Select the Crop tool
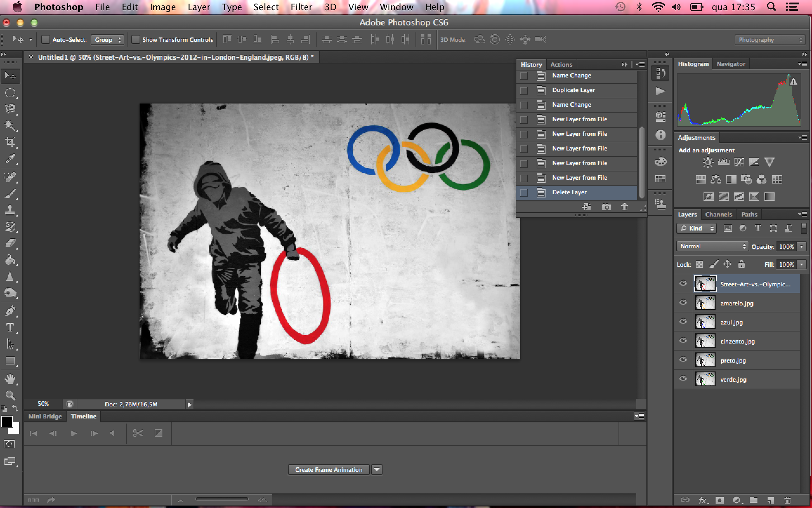 [10, 142]
